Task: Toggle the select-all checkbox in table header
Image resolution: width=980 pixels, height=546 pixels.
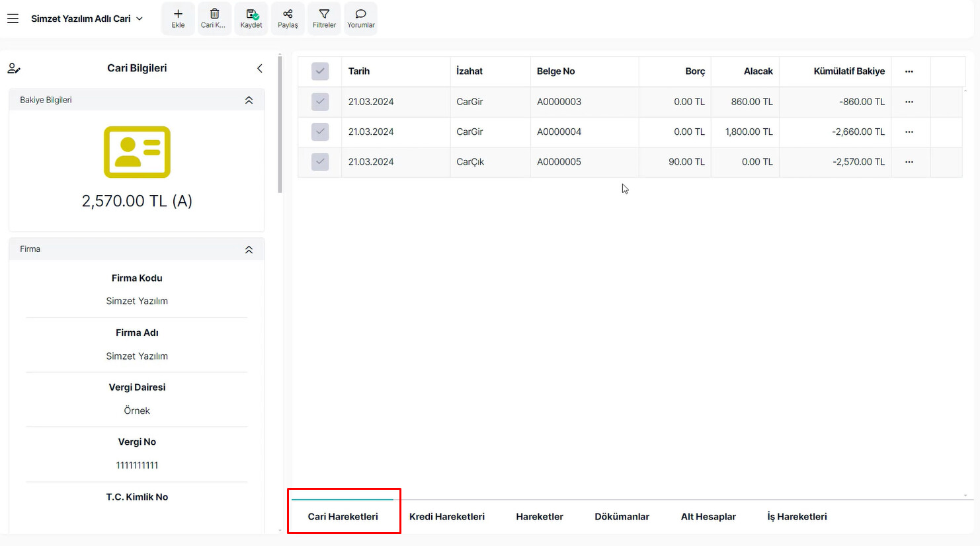Action: tap(320, 71)
